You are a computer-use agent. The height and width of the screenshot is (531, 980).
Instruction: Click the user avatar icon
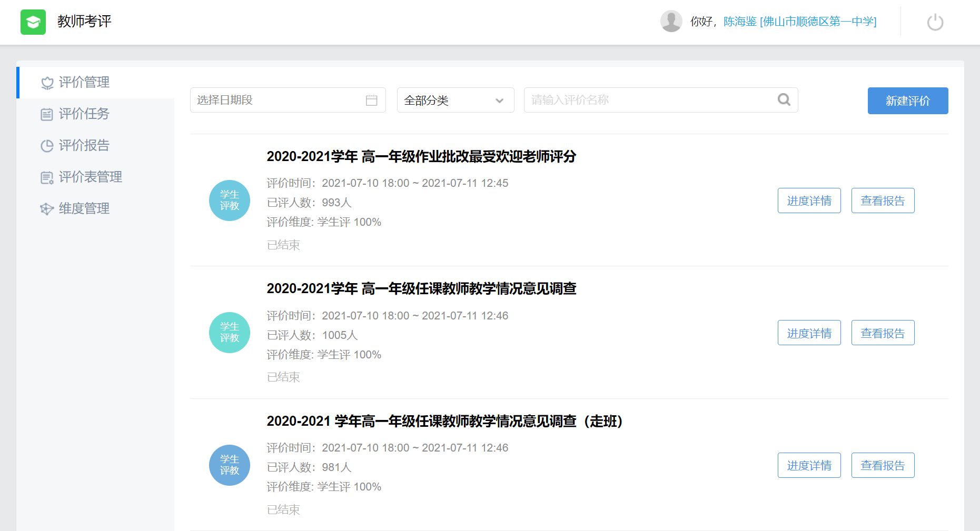pos(671,22)
